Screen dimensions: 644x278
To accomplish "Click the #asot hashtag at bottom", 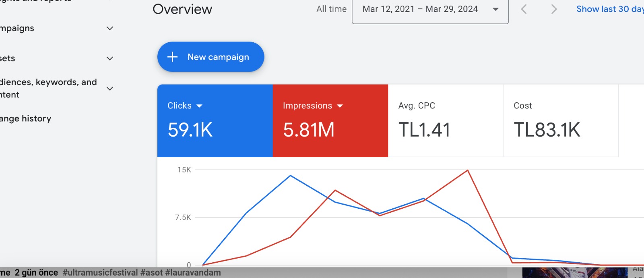I will pyautogui.click(x=151, y=273).
